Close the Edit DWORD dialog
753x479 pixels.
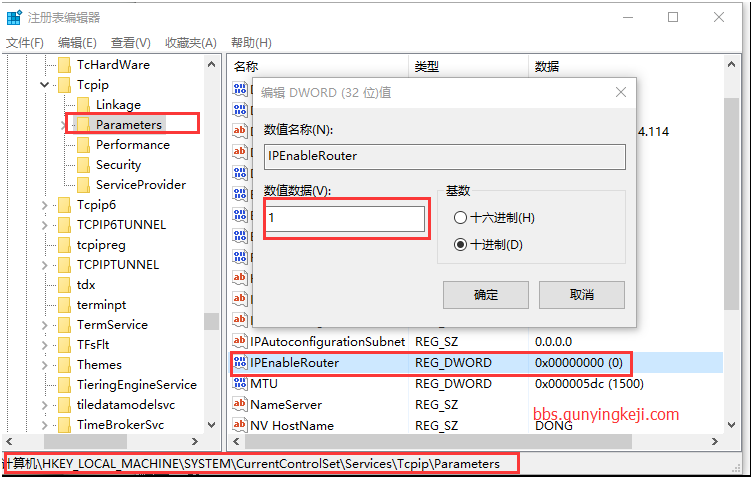tap(621, 92)
